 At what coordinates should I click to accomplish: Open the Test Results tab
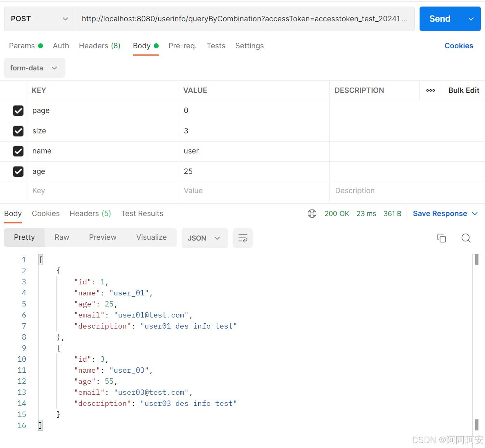[142, 214]
